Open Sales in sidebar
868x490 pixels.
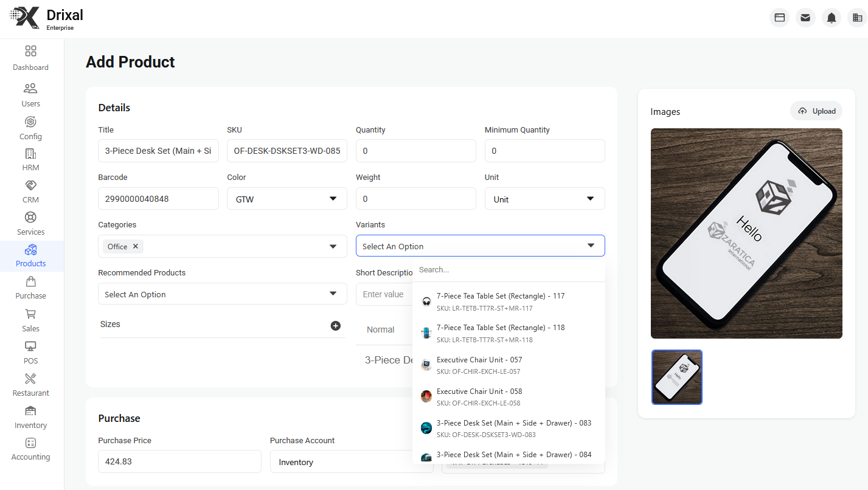tap(30, 320)
